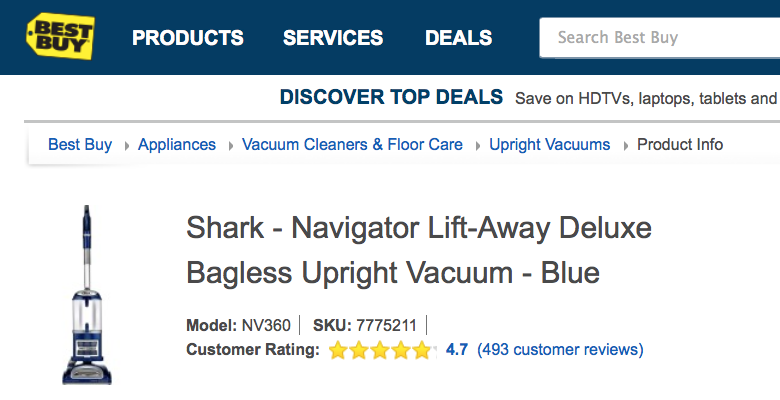Open the PRODUCTS menu

(188, 38)
